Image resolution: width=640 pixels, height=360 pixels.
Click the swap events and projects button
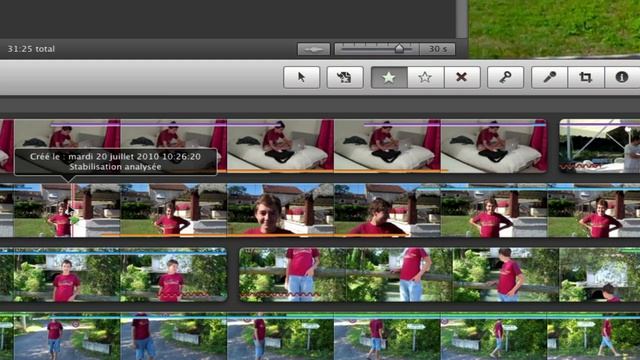[x=313, y=49]
